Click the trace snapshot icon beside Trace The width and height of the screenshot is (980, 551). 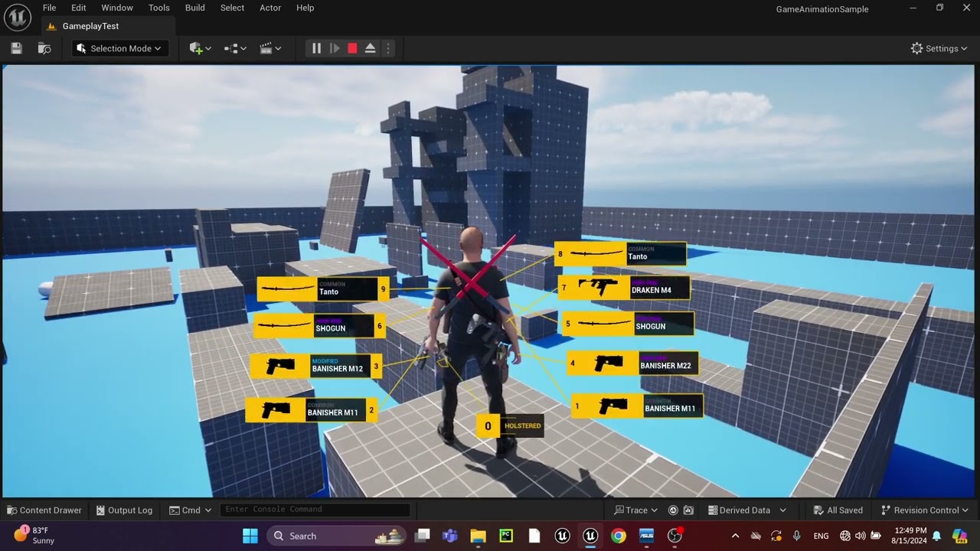click(x=688, y=510)
